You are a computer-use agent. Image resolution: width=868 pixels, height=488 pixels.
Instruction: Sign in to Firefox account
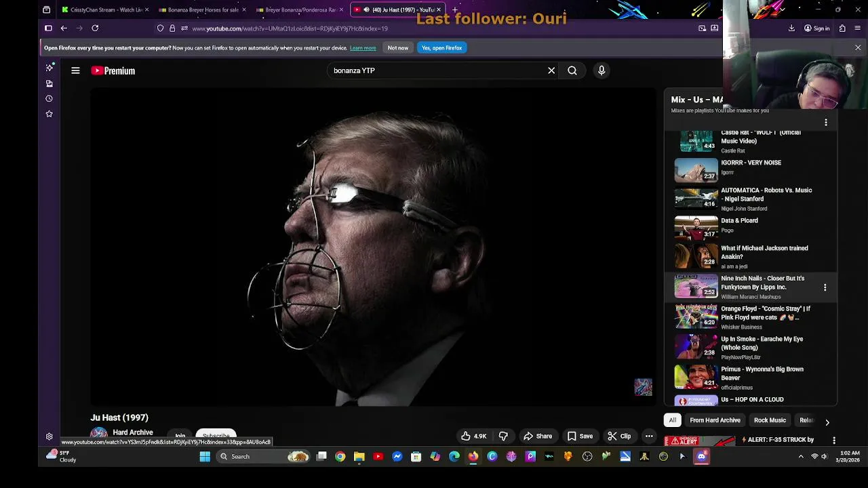point(816,28)
